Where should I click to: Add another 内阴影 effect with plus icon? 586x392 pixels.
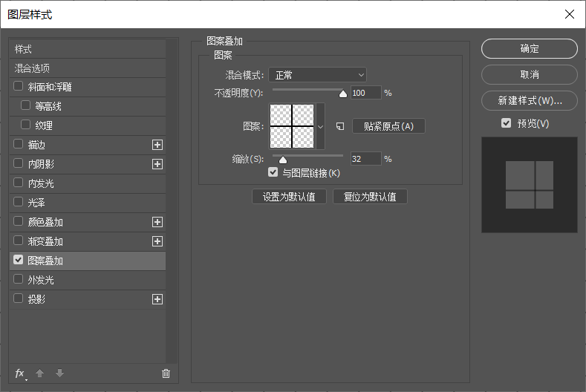point(157,164)
